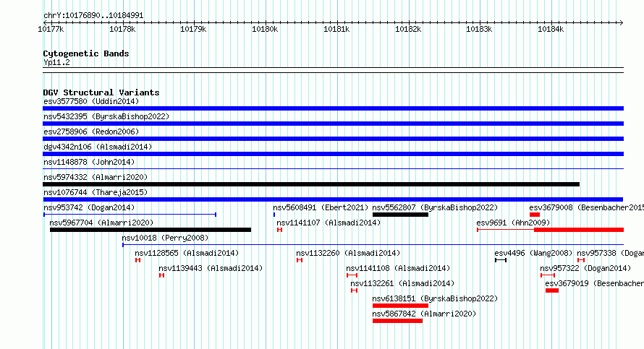The image size is (644, 349).
Task: Open esv3679019 variant label
Action: [x=594, y=283]
